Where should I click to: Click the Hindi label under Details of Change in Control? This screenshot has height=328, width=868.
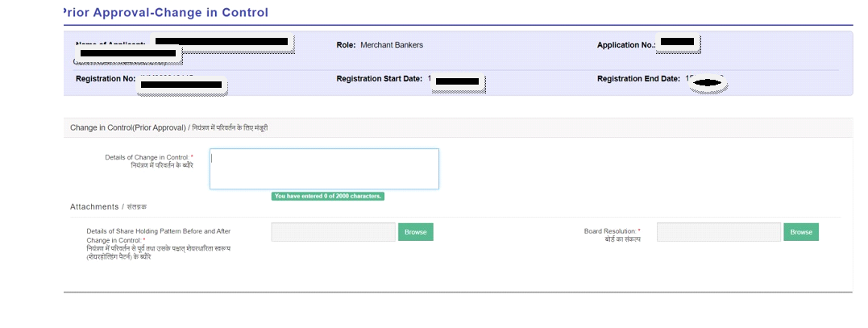(161, 165)
